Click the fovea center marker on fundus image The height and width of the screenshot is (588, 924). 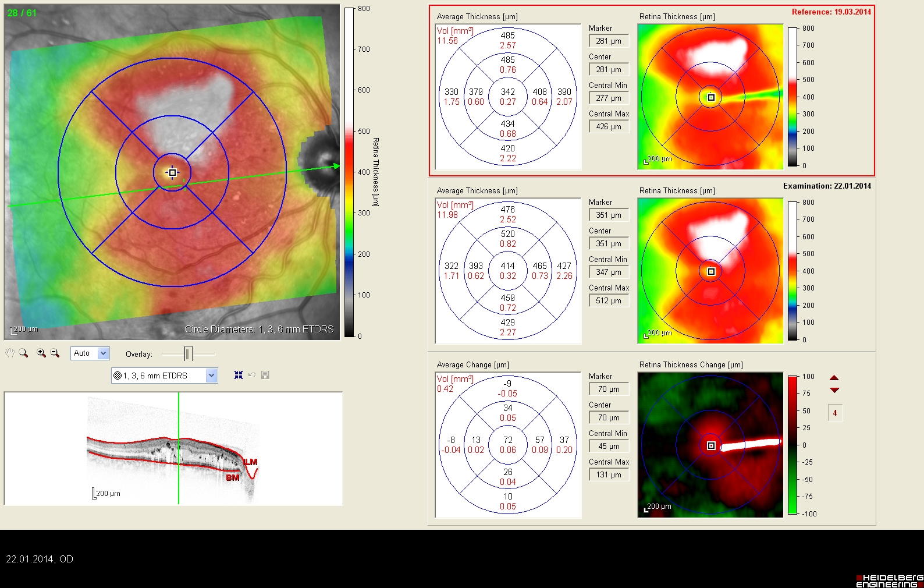(172, 172)
